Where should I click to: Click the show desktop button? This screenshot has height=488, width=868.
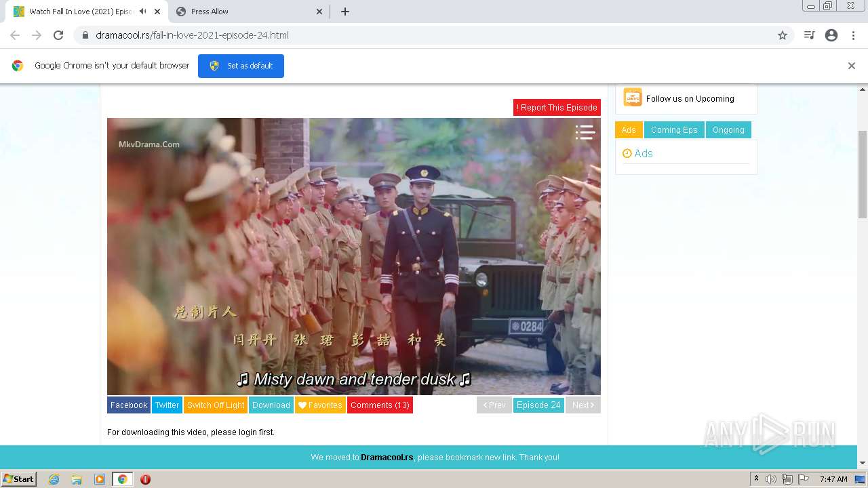pos(861,479)
